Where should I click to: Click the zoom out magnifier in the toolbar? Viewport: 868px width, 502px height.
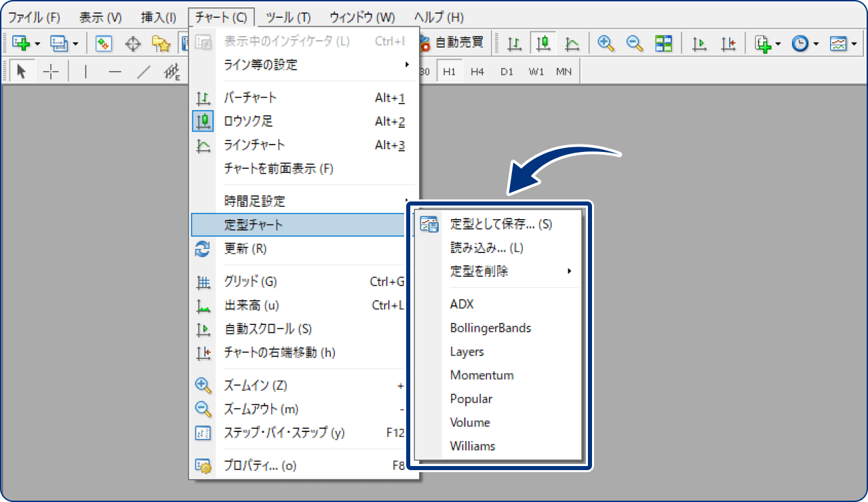point(635,43)
